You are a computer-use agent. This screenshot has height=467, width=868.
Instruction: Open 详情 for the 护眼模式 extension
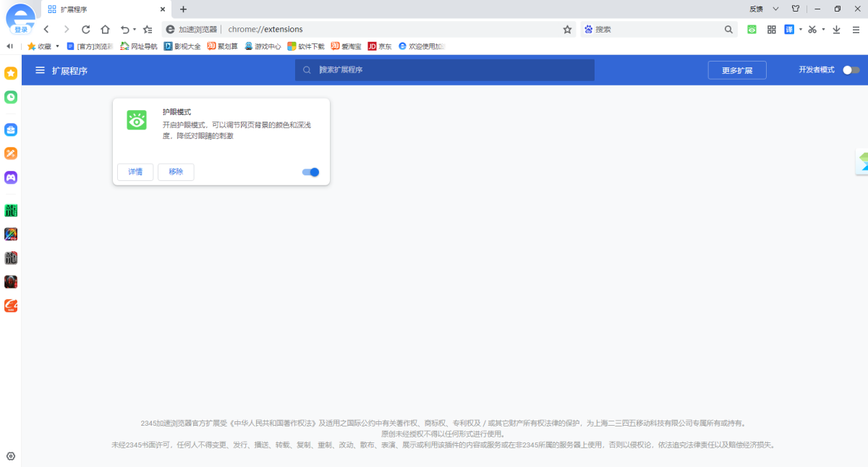(x=135, y=172)
